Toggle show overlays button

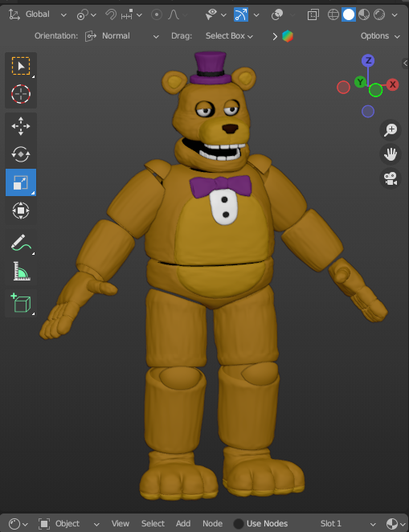pyautogui.click(x=277, y=14)
